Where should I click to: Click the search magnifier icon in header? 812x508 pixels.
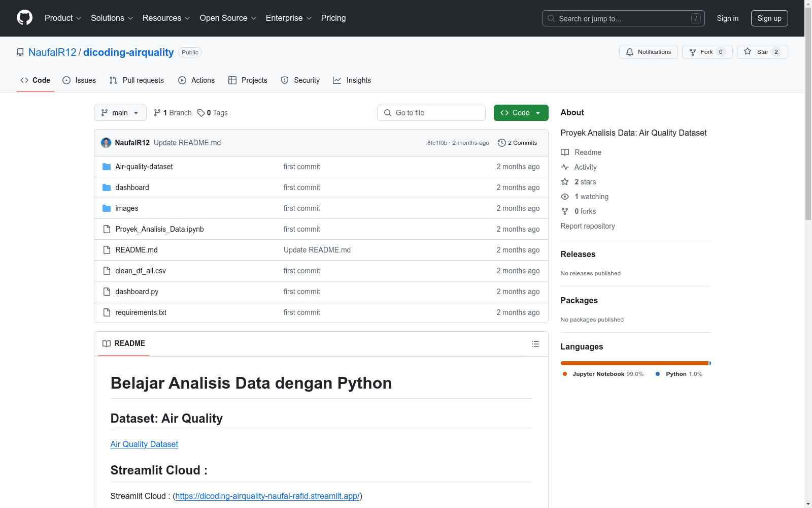[x=551, y=18]
